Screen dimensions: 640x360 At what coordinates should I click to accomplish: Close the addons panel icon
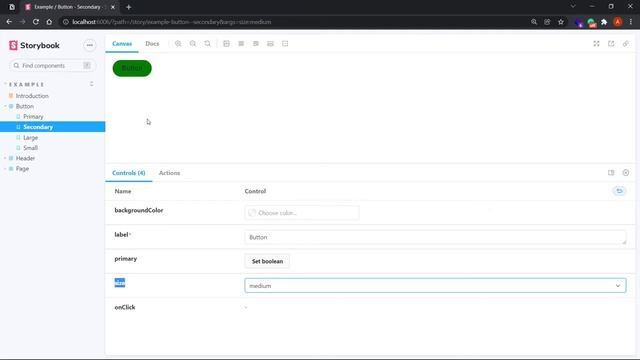[626, 173]
